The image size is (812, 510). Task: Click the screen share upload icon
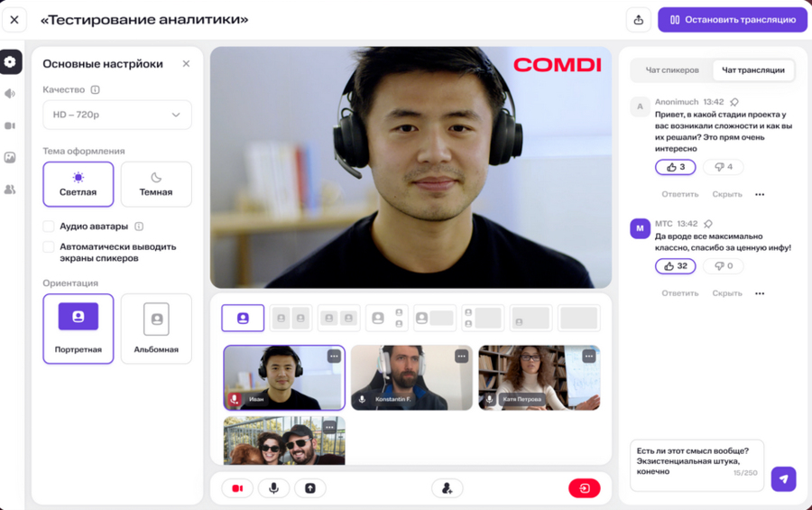[309, 488]
